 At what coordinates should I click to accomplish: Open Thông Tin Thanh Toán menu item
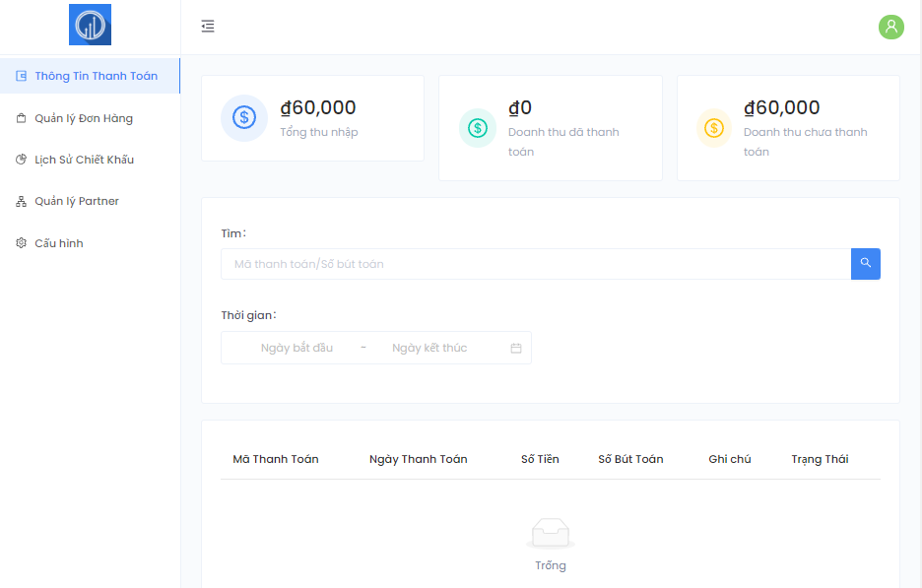(96, 76)
